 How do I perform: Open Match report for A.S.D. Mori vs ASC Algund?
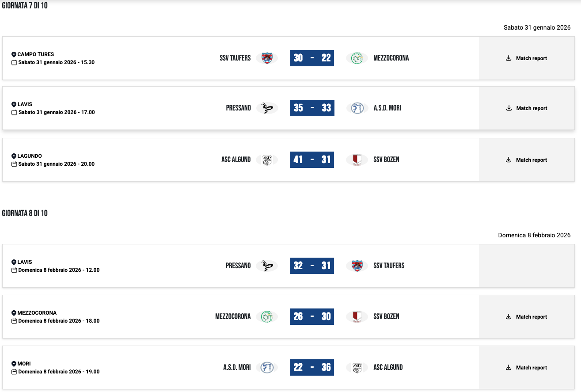point(527,368)
